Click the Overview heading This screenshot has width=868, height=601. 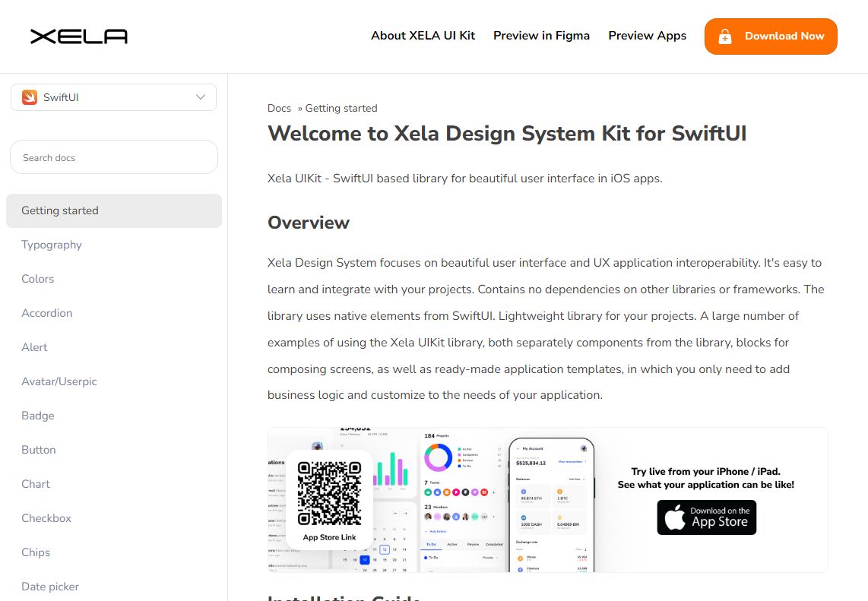point(309,223)
